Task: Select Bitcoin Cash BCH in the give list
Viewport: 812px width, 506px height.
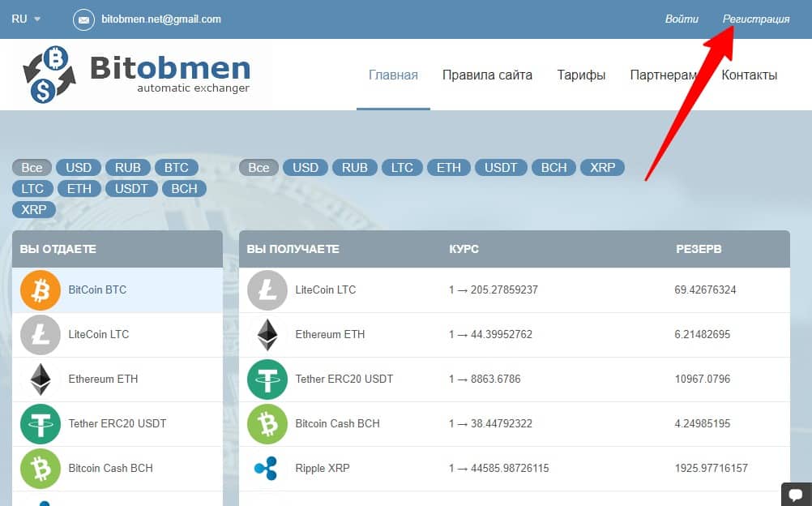Action: [x=118, y=468]
